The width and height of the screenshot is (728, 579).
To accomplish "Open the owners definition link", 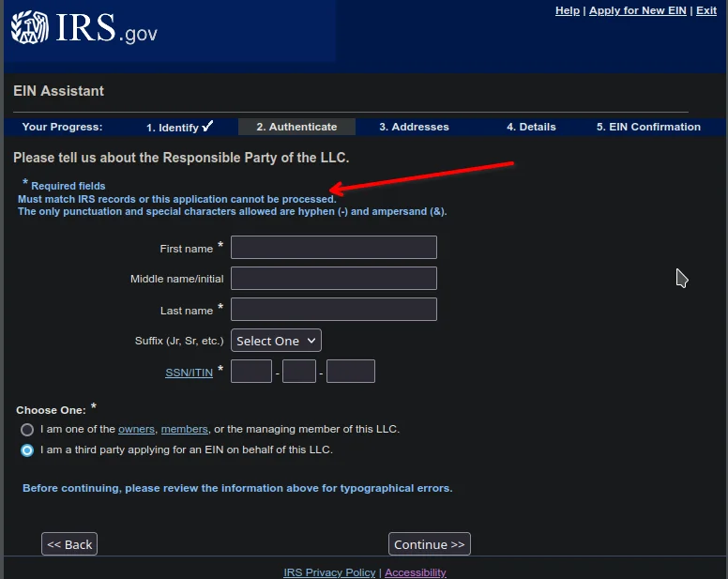I will (x=136, y=429).
